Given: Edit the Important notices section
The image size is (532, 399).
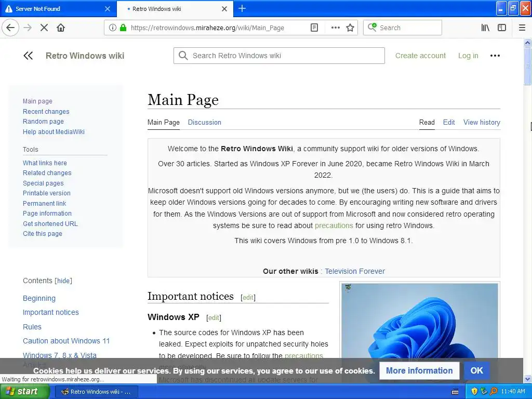Looking at the screenshot, I should 248,297.
